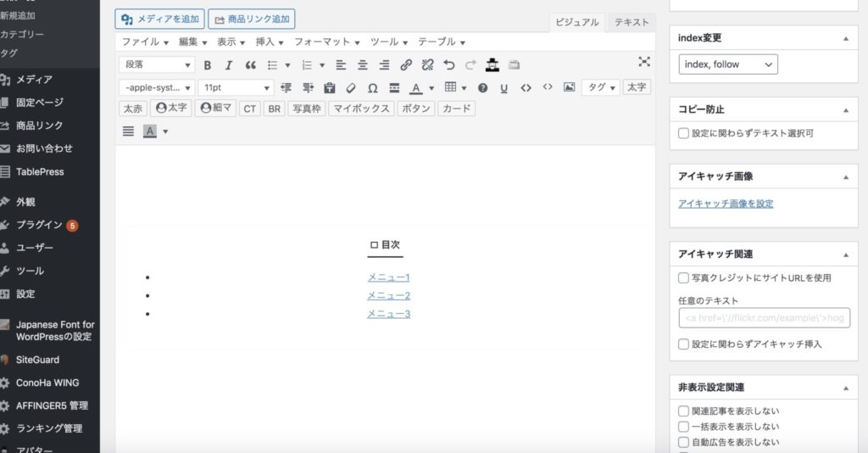Open the フォーマット menu

327,42
